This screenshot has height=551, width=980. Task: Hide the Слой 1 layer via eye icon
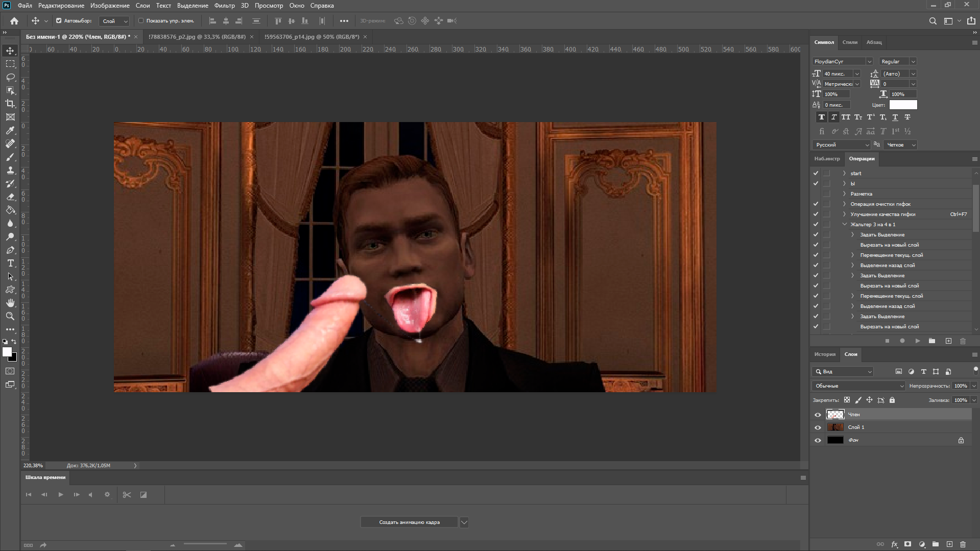tap(818, 427)
